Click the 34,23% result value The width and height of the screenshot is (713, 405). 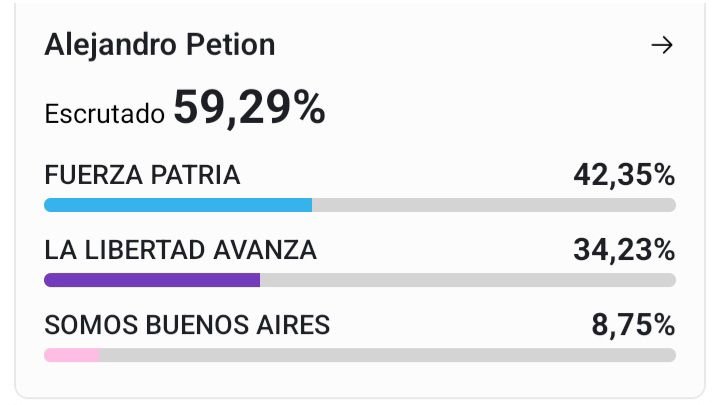pyautogui.click(x=624, y=250)
